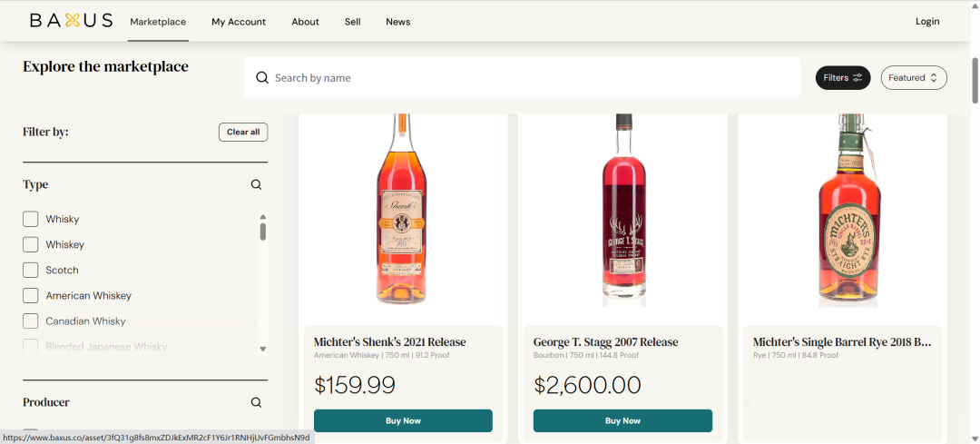Go to the News page
This screenshot has width=980, height=444.
point(397,22)
